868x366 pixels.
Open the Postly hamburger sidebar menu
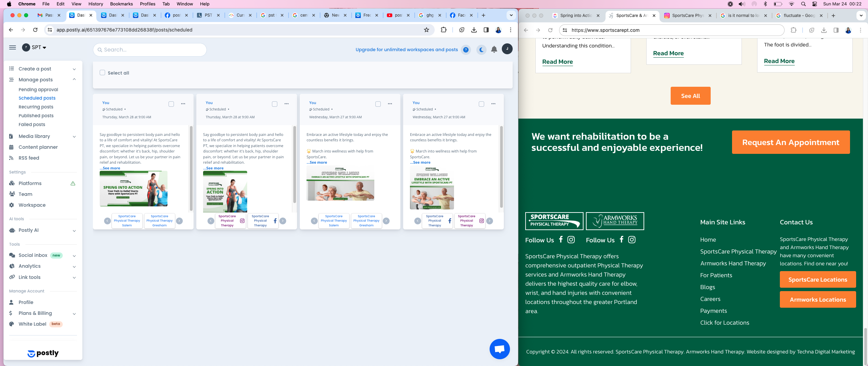click(13, 47)
